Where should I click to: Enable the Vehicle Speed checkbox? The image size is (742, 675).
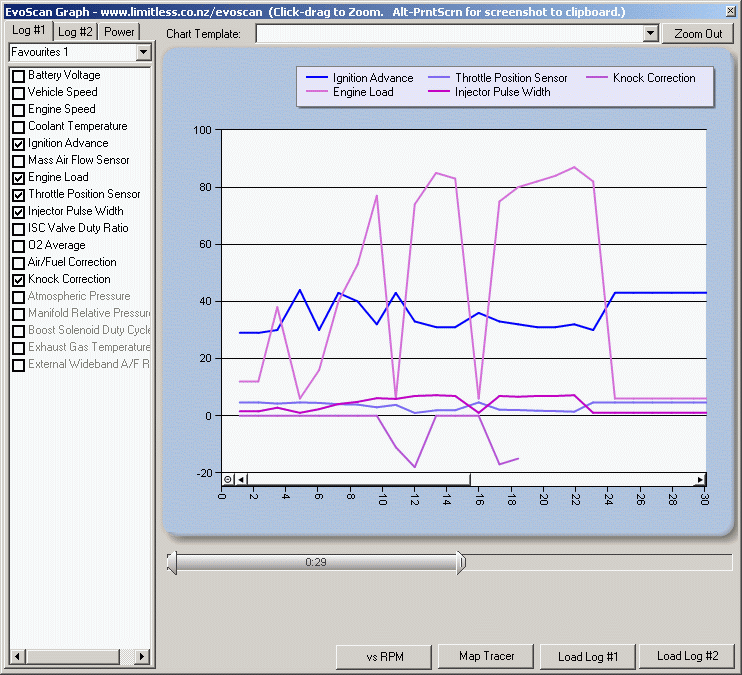(x=18, y=93)
